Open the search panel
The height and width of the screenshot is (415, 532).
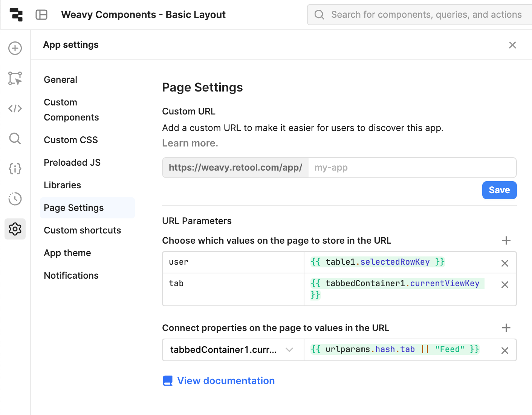point(15,139)
